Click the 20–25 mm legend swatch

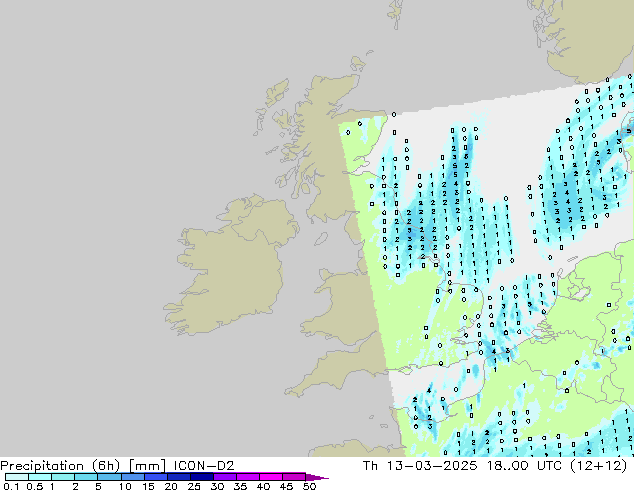click(178, 477)
